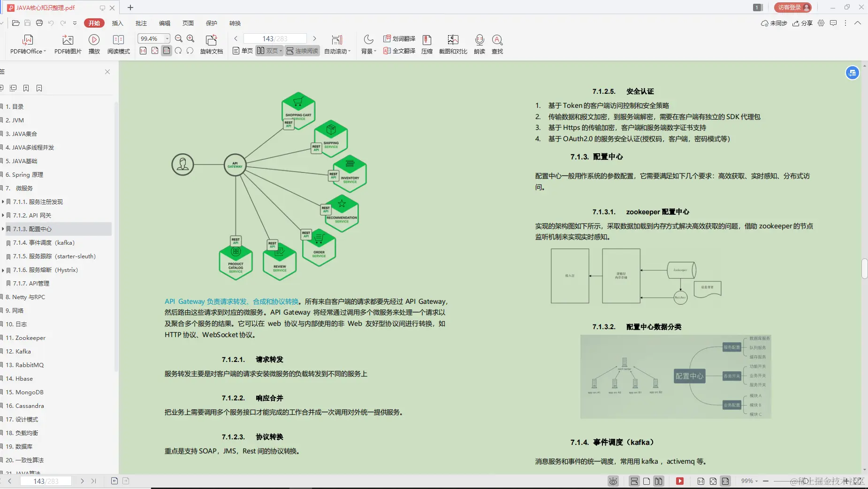Click the 播放 playback icon
The width and height of the screenshot is (868, 489).
point(93,45)
